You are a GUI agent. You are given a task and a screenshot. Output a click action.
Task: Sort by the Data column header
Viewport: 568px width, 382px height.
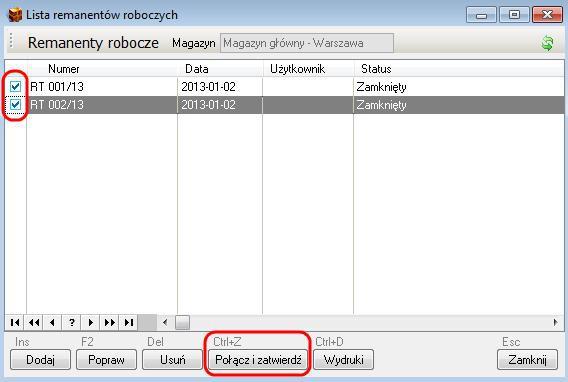coord(220,69)
